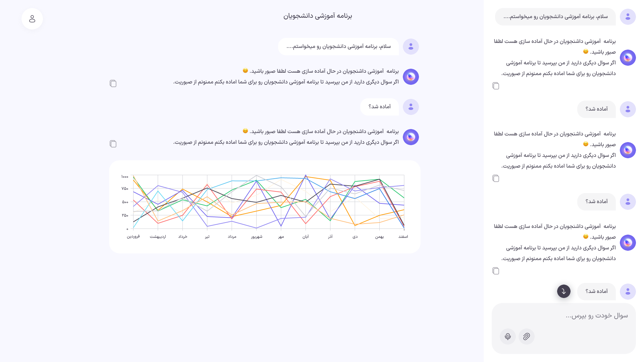Click the user avatar next to 'آماده شد؟' in main chat
644x362 pixels.
coord(411,107)
